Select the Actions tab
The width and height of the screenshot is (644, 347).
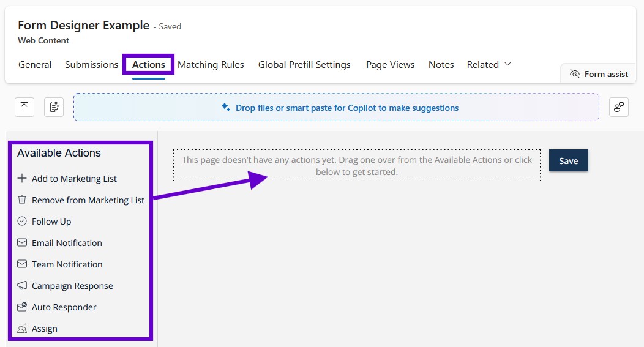[x=149, y=65]
